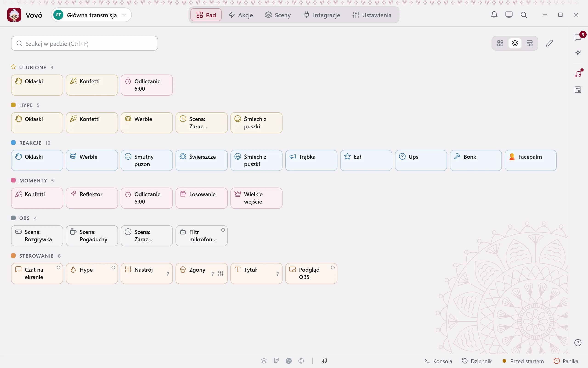This screenshot has height=368, width=588.
Task: Collapse the REAKCJE group header
Action: click(31, 143)
